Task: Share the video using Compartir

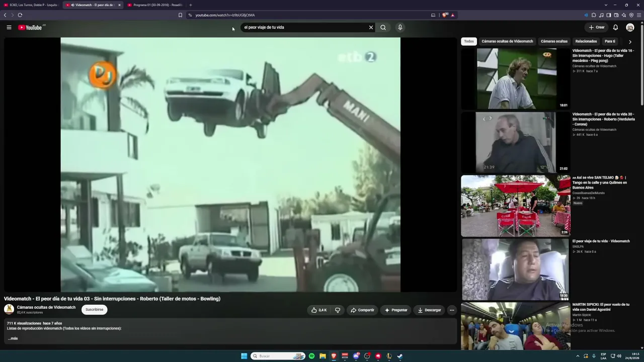Action: pos(362,310)
